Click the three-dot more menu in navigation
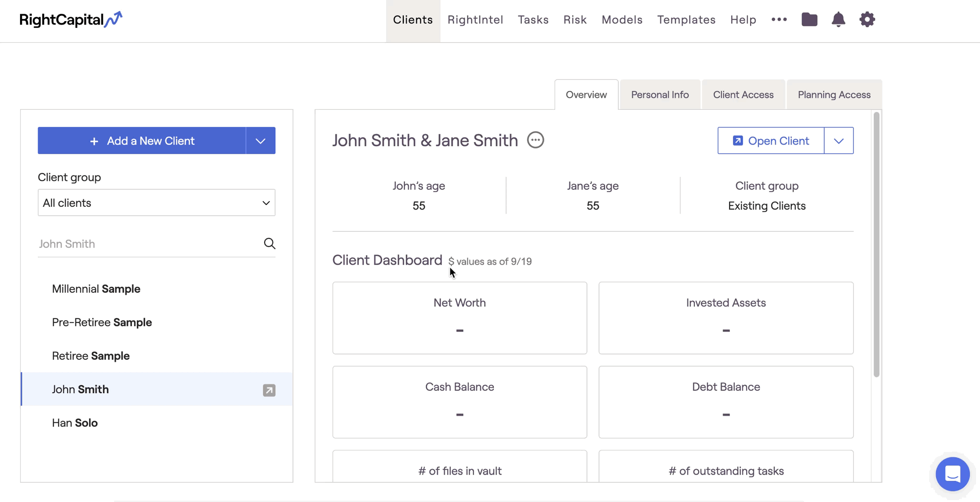The height and width of the screenshot is (502, 980). point(779,20)
